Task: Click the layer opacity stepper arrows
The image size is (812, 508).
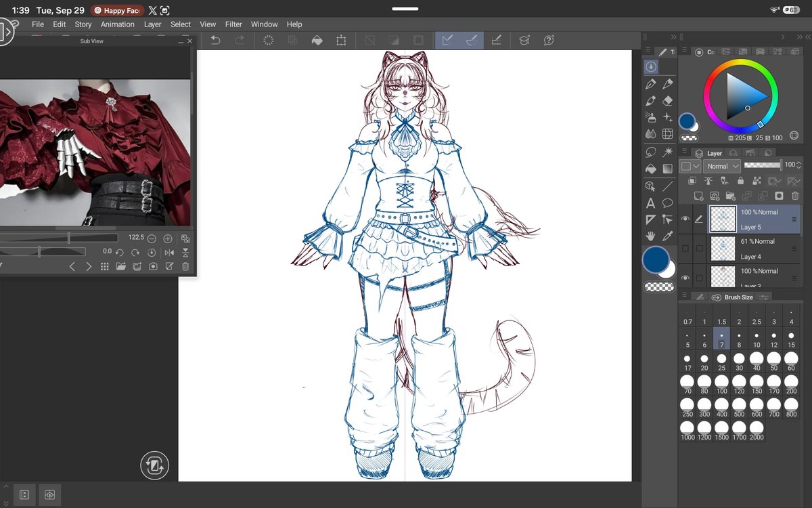Action: pos(798,165)
